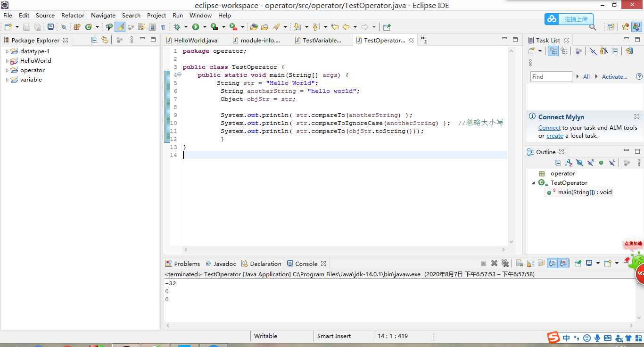Open the Display Selected Console dropdown

coord(598,263)
